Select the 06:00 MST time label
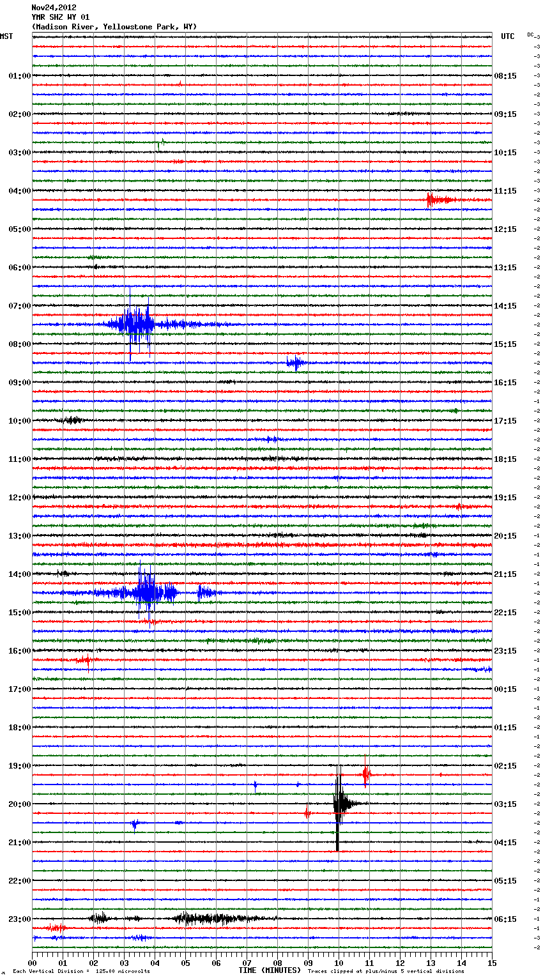Viewport: 543px width, 980px height. click(20, 268)
